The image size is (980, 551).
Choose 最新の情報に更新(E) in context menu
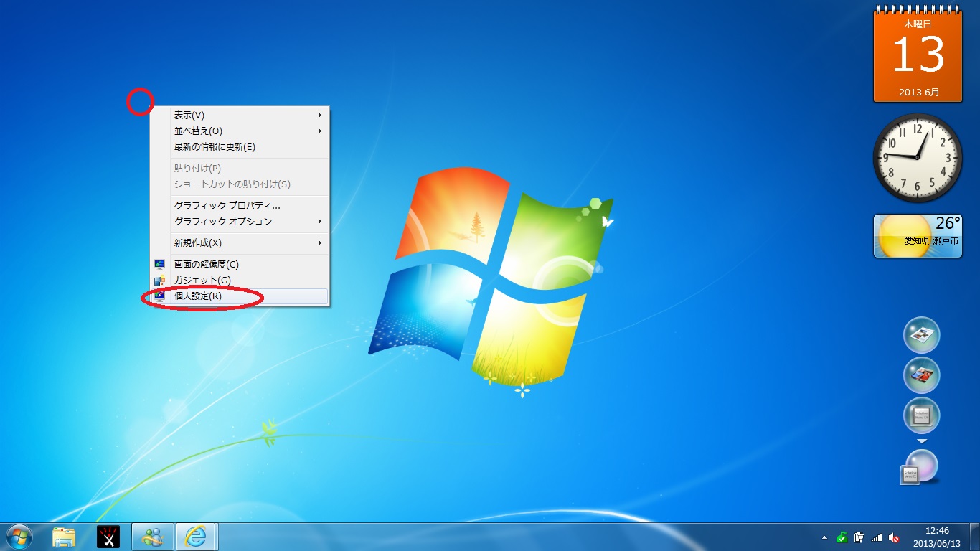(240, 146)
